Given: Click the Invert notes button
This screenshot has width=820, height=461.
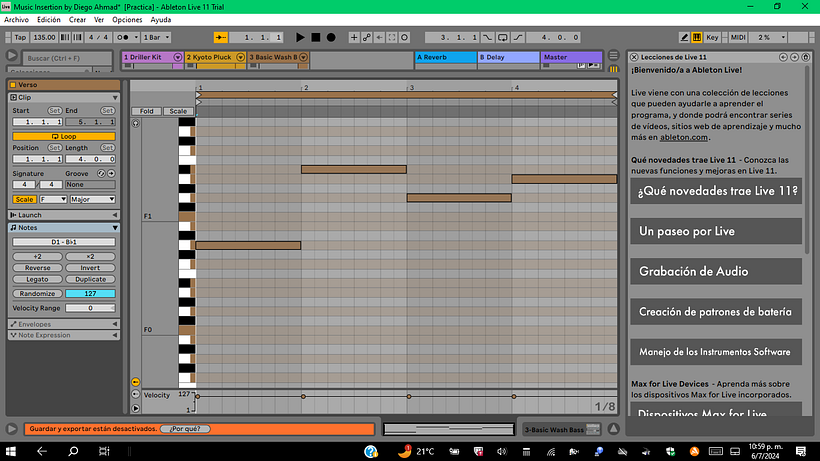Looking at the screenshot, I should click(x=90, y=268).
